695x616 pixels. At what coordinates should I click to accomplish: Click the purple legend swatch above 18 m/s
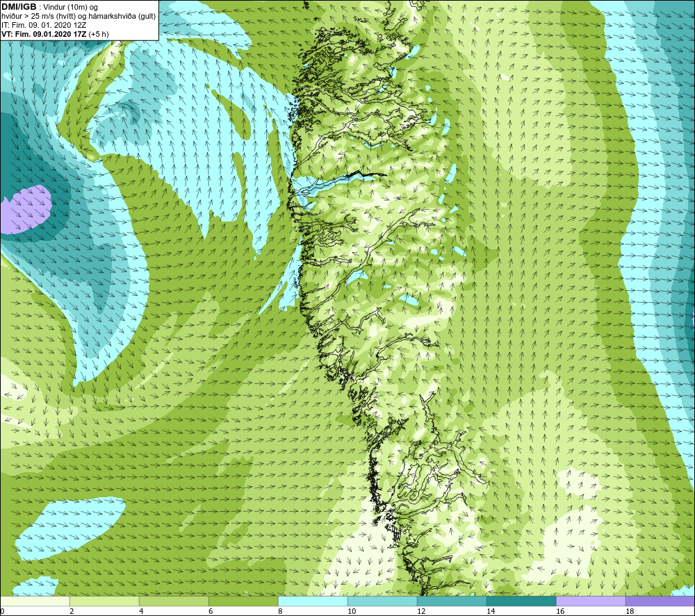point(660,601)
